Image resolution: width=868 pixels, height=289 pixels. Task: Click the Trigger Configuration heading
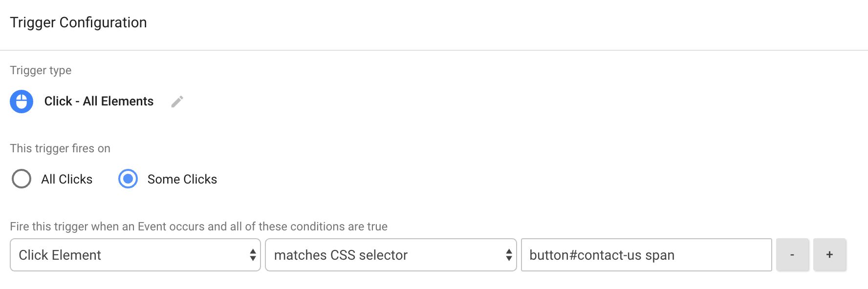78,22
